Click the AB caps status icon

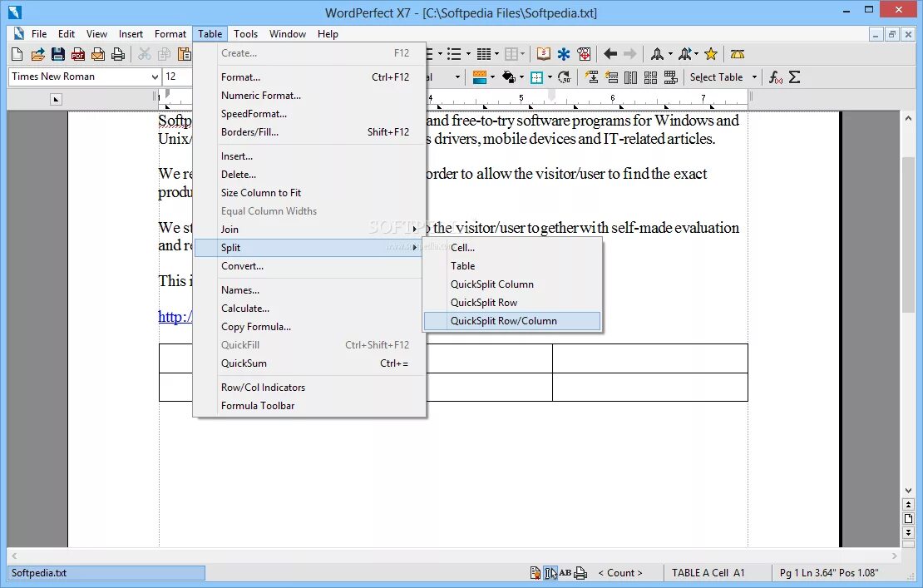pos(565,573)
